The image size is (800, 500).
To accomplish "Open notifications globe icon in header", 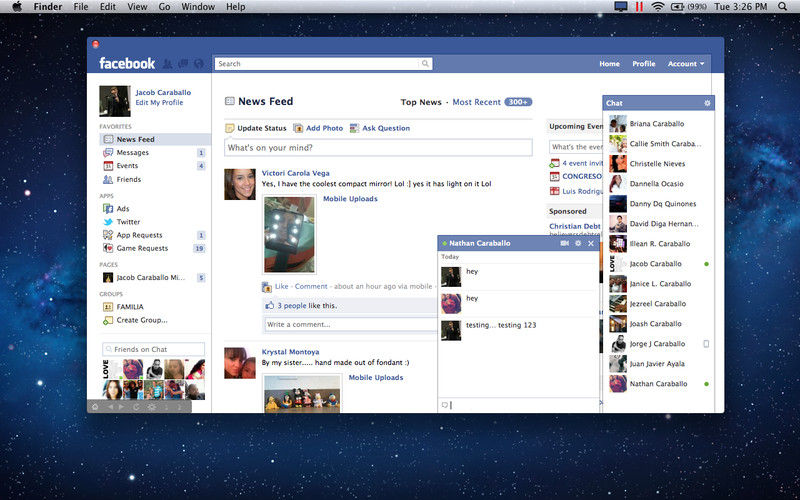I will (199, 64).
